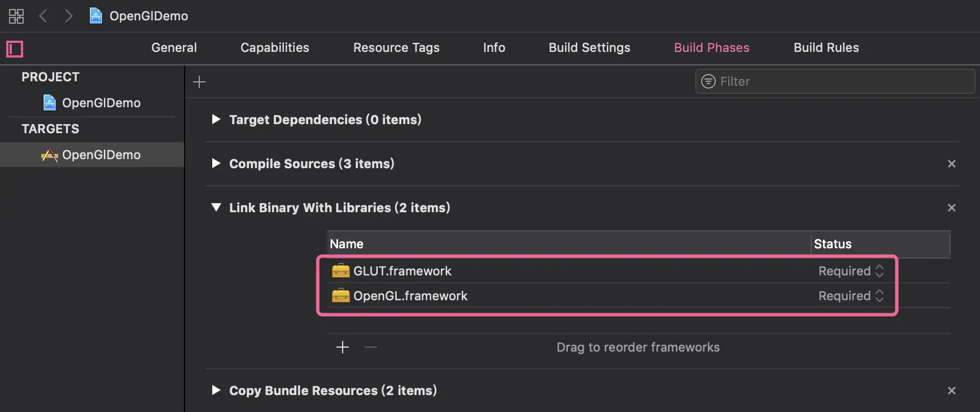
Task: Open the related items grid menu
Action: click(x=16, y=16)
